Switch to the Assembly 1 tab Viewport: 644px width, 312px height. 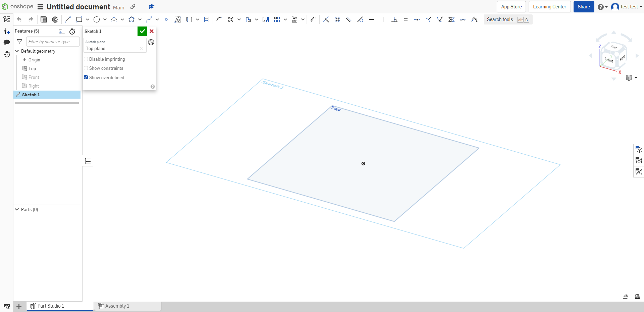coord(117,306)
